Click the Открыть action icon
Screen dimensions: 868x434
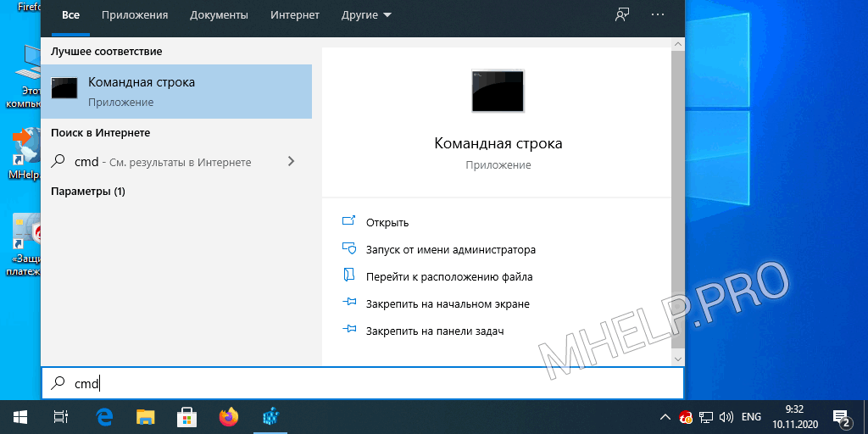[348, 222]
